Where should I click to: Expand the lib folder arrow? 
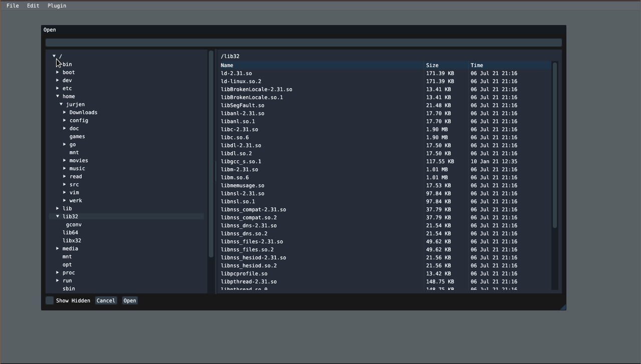[x=58, y=208]
